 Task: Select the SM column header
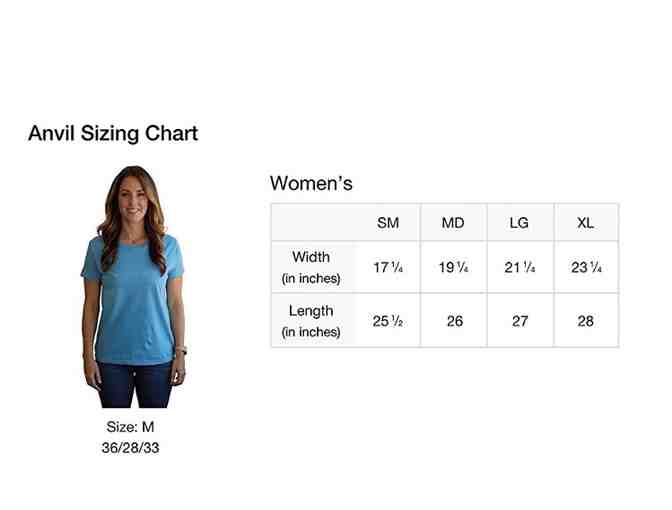pyautogui.click(x=388, y=222)
